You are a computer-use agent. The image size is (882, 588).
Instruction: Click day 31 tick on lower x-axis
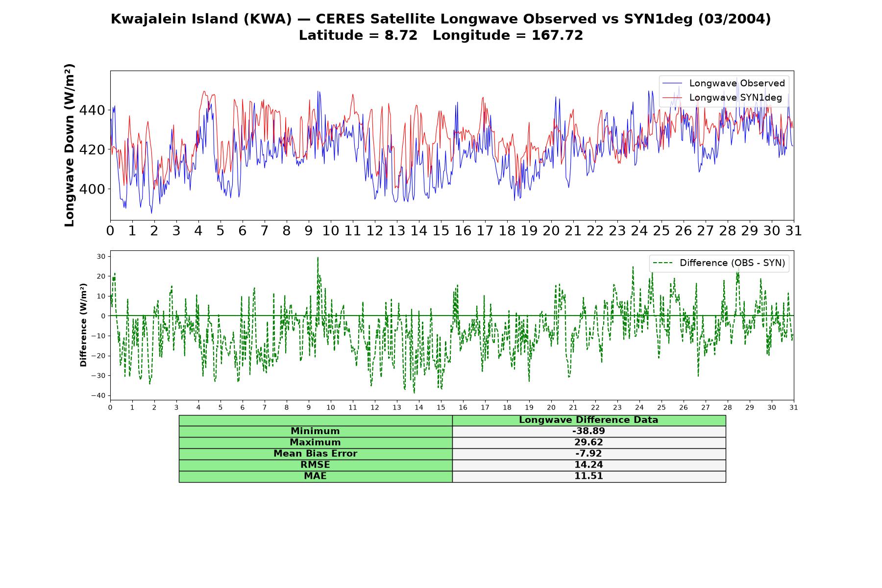pyautogui.click(x=794, y=408)
